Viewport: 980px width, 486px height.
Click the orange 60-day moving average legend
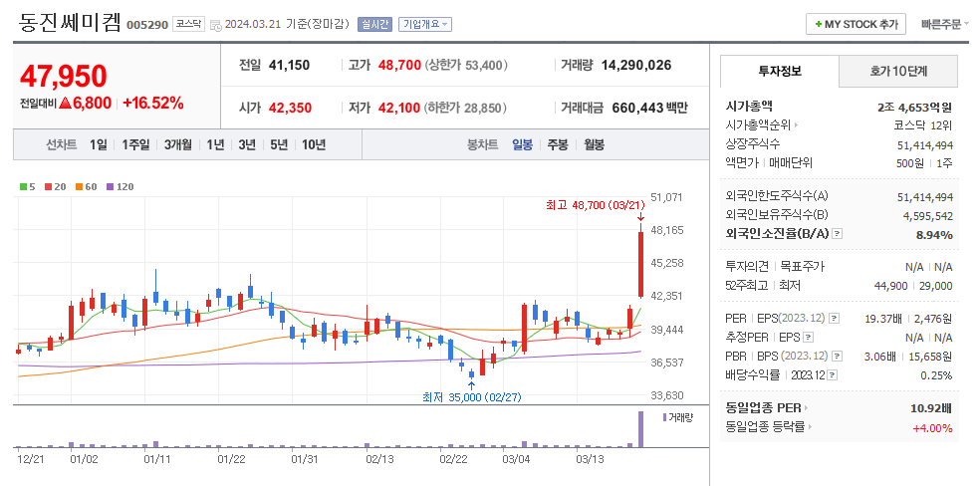click(x=87, y=187)
